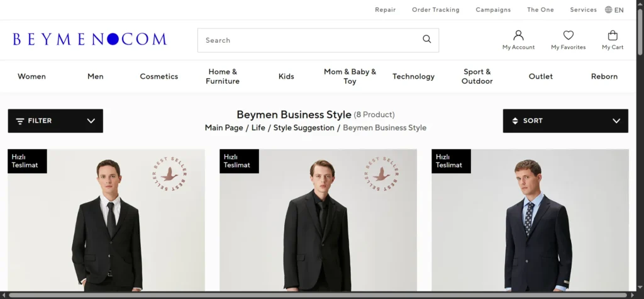Open Home & Furniture category menu
The height and width of the screenshot is (299, 644).
point(223,77)
